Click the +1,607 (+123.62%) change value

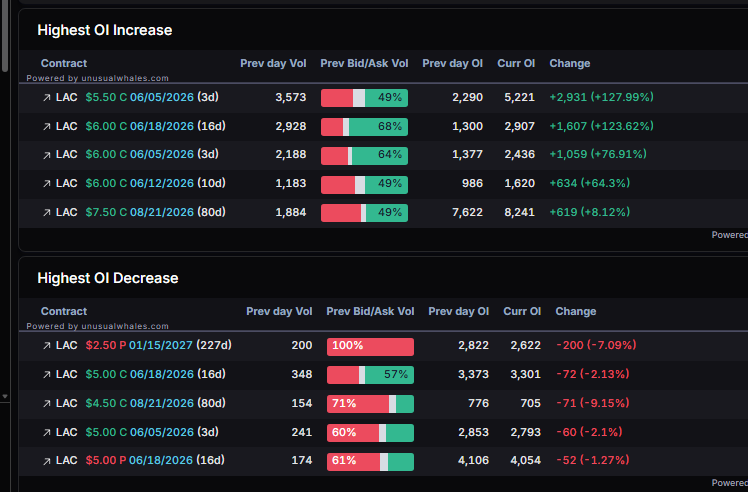pos(601,126)
